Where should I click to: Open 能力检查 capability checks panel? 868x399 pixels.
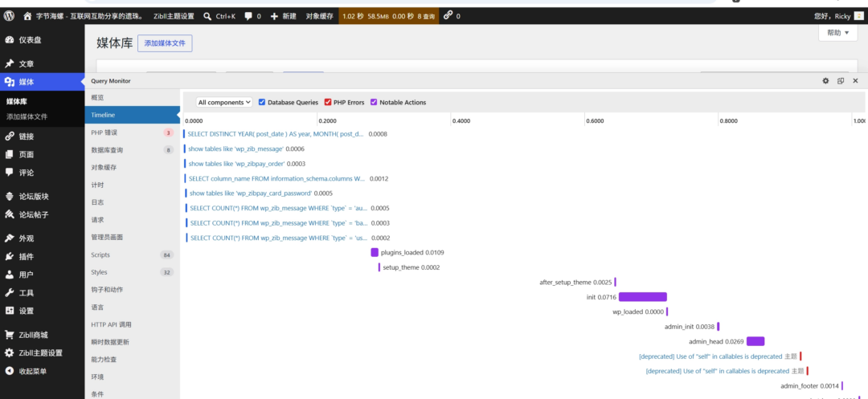(133, 360)
